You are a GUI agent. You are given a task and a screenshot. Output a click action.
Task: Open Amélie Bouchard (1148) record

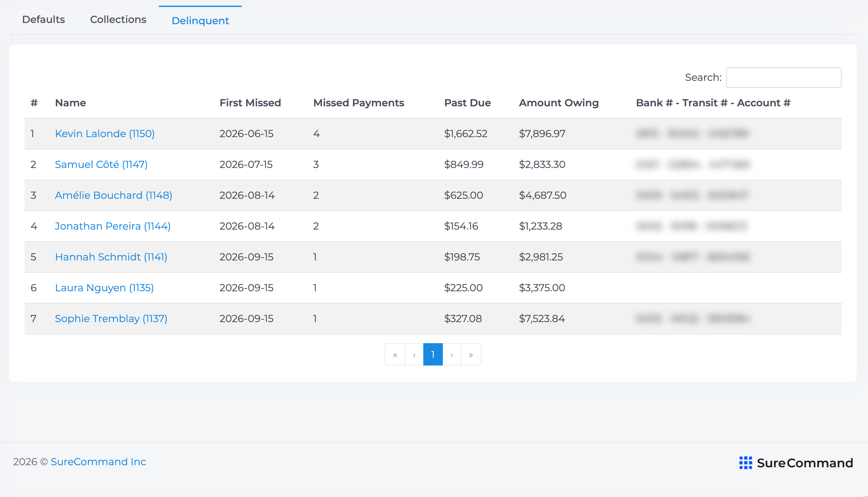114,195
